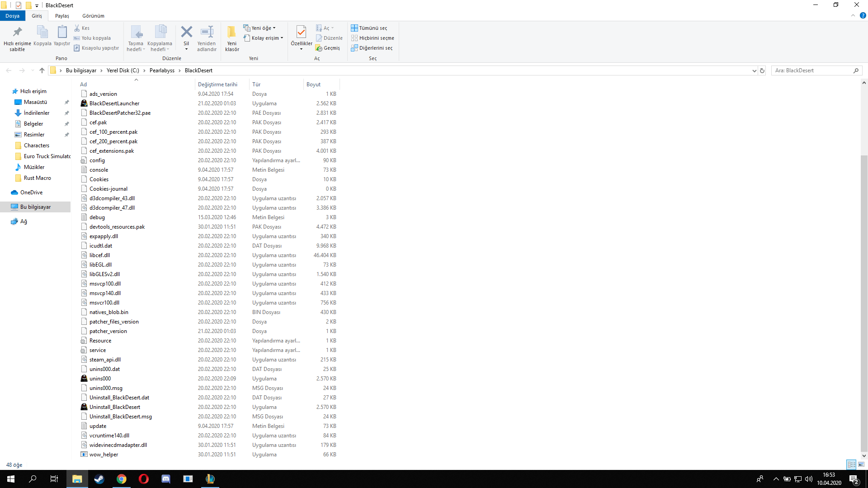Open Kopyalama hedefi copy-to menu
The height and width of the screenshot is (488, 868).
pos(160,38)
